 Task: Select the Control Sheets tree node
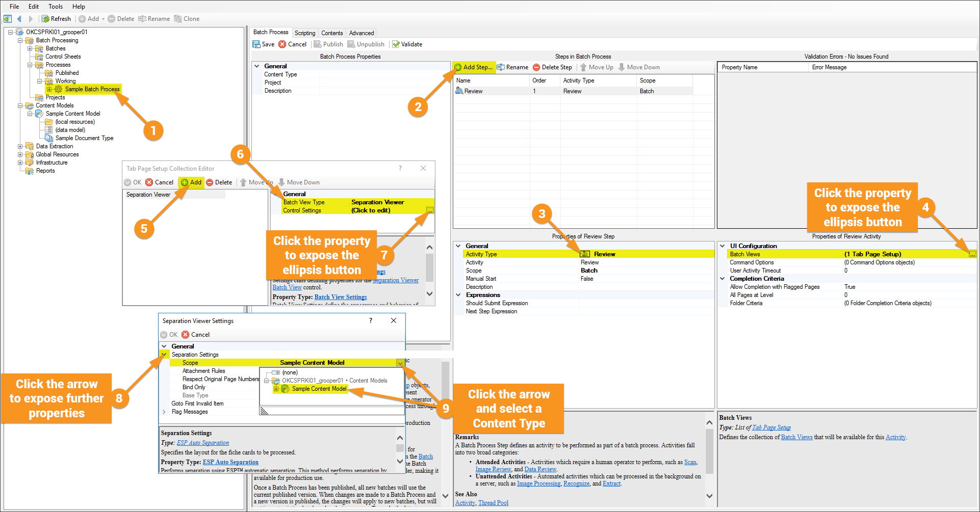(63, 57)
